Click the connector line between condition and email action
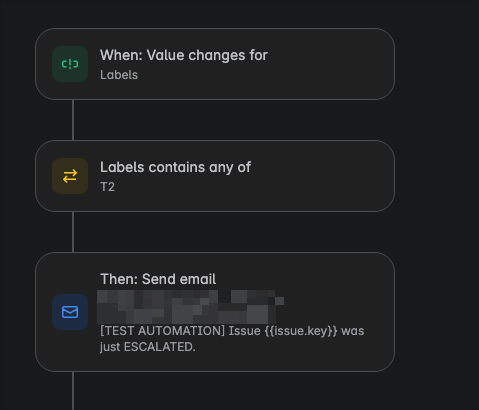Viewport: 479px width, 410px height. [73, 232]
